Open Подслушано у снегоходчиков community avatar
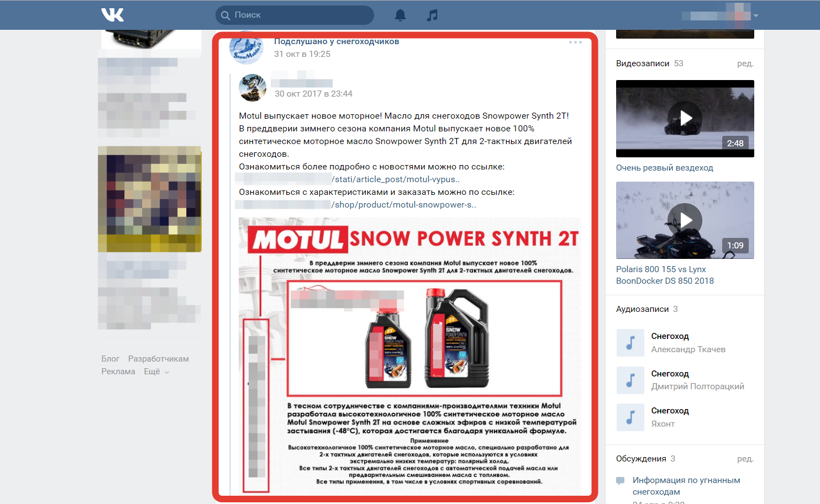 (246, 48)
